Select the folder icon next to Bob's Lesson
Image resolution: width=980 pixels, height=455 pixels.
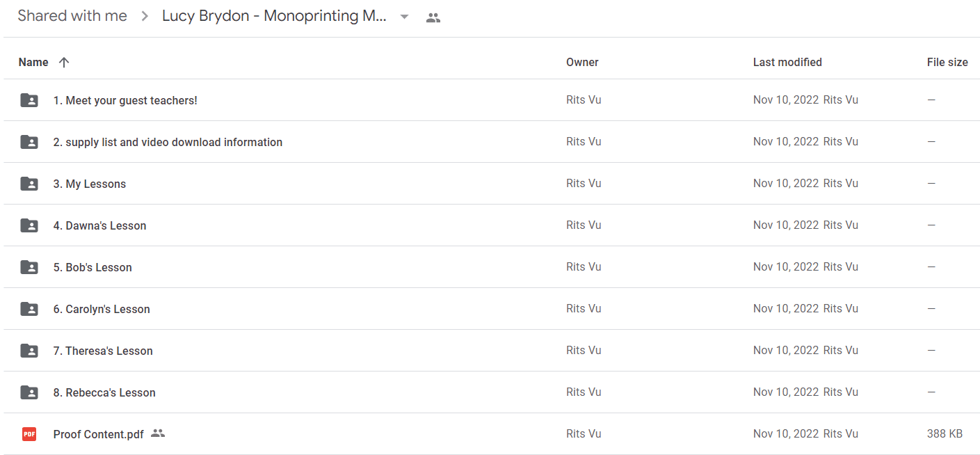[x=29, y=267]
